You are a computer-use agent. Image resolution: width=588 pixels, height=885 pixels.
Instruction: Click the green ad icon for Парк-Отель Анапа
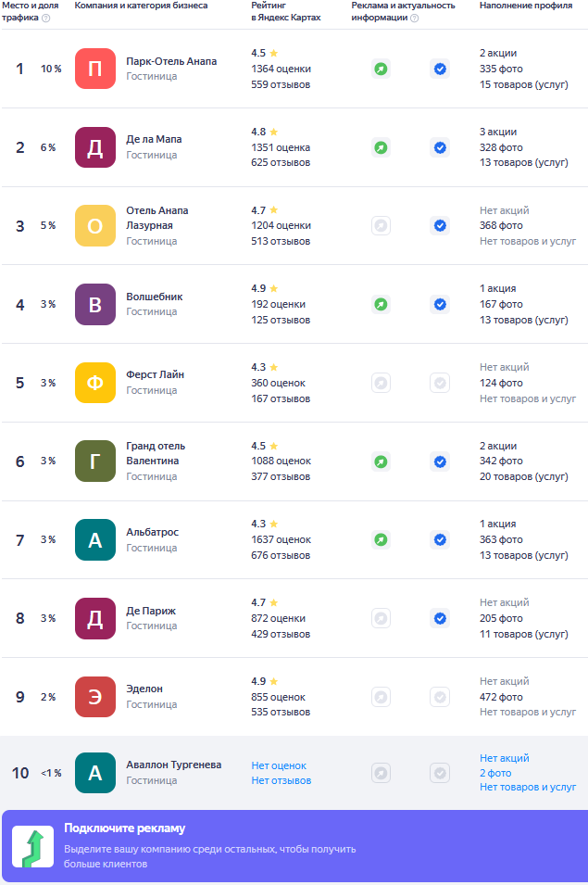(x=381, y=69)
